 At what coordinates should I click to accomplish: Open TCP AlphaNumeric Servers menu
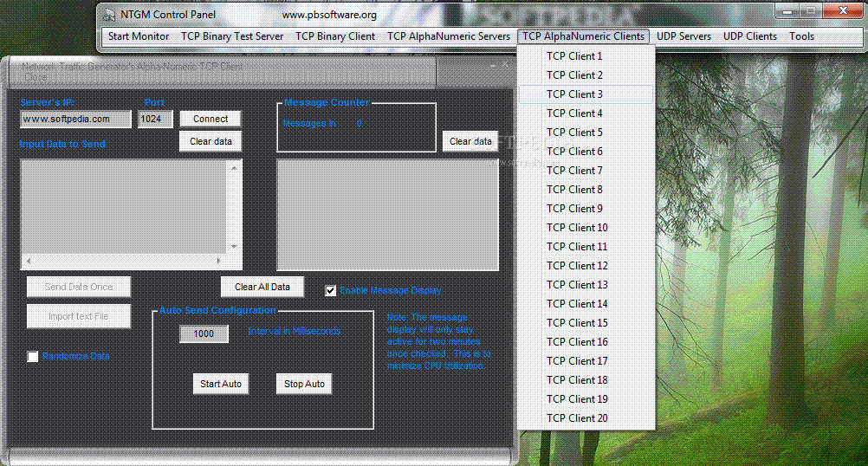449,36
